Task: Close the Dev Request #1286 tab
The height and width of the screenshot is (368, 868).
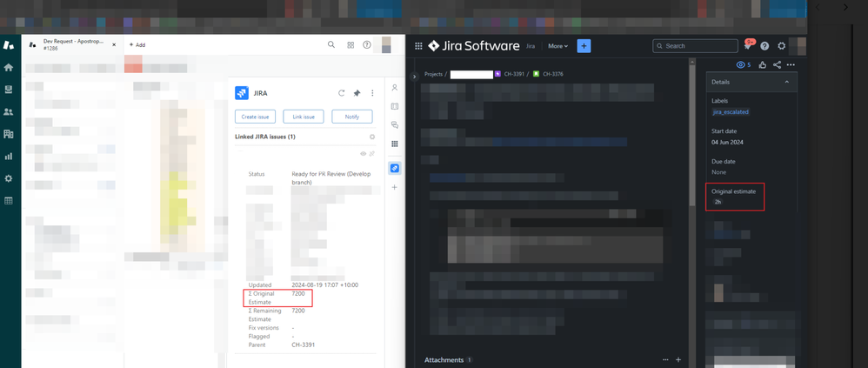Action: (x=114, y=44)
